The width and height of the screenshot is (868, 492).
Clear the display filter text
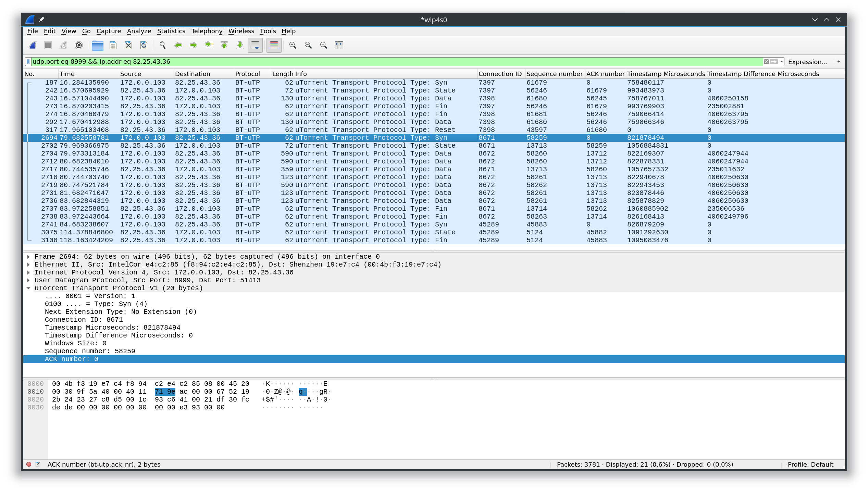[766, 62]
